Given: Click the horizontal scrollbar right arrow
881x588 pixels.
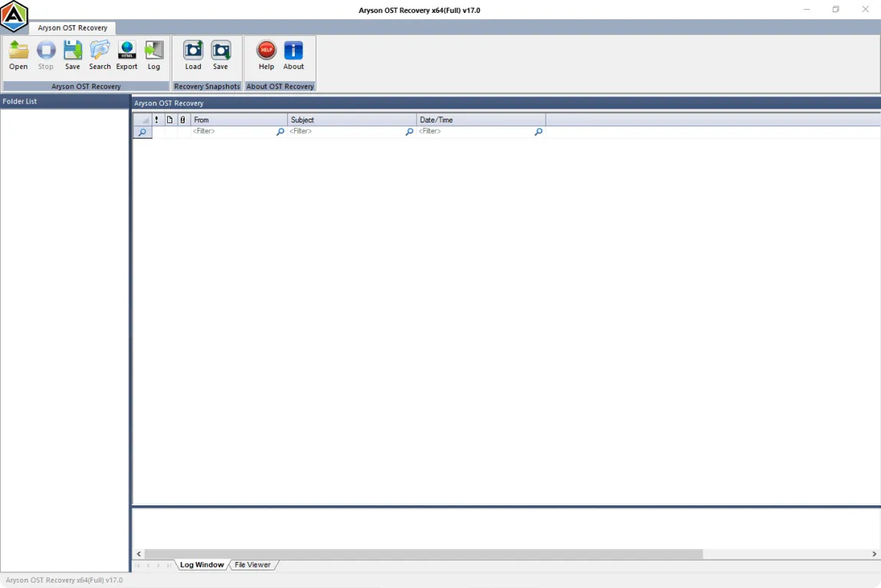Looking at the screenshot, I should 873,554.
